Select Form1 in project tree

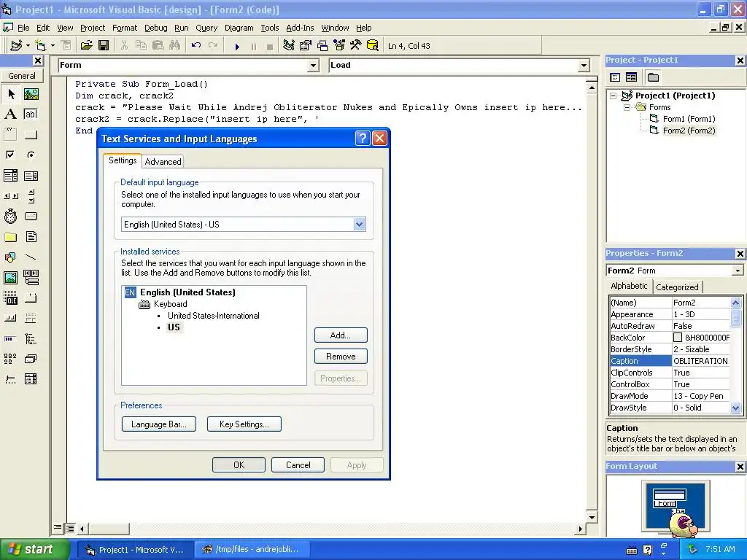(x=689, y=119)
